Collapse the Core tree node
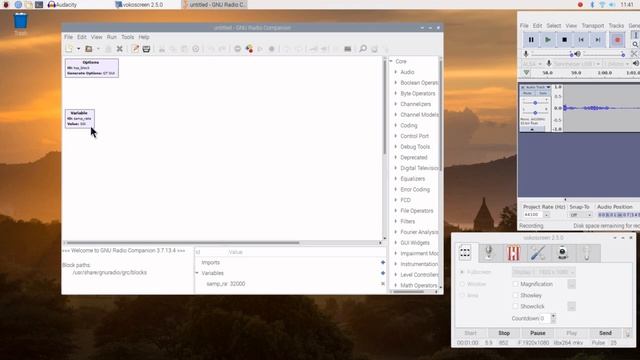The height and width of the screenshot is (360, 640). pyautogui.click(x=391, y=61)
